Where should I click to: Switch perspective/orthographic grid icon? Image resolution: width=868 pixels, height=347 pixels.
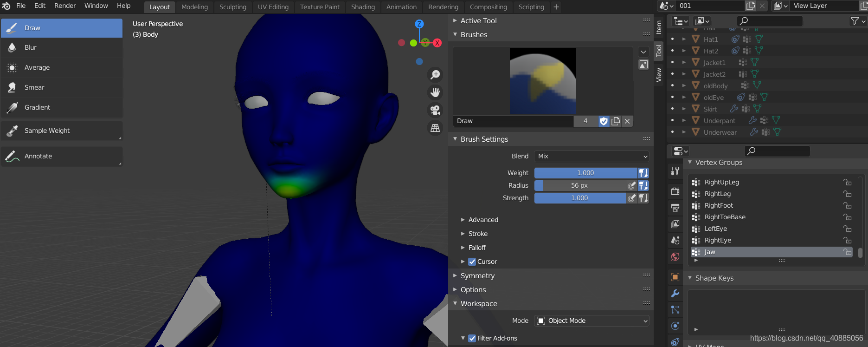click(x=435, y=128)
